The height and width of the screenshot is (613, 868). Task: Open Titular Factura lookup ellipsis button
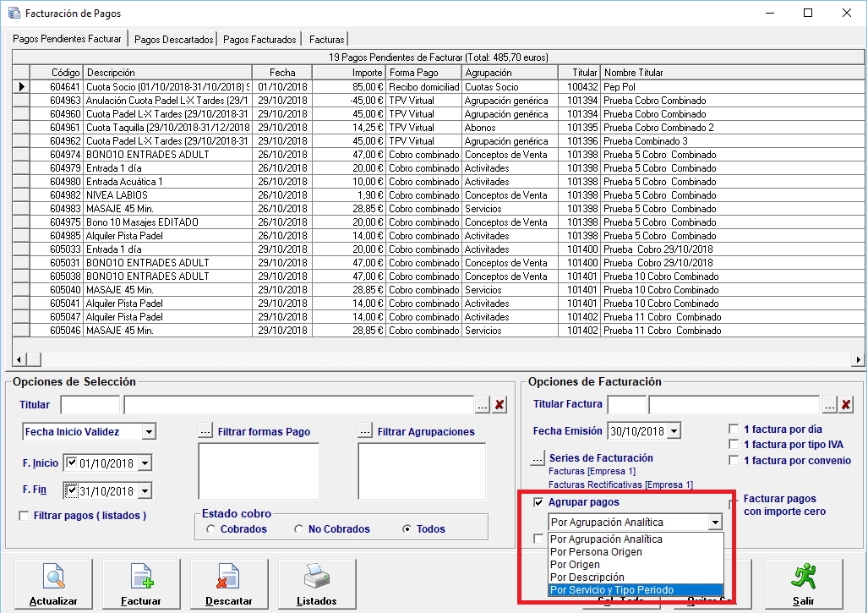(x=829, y=405)
